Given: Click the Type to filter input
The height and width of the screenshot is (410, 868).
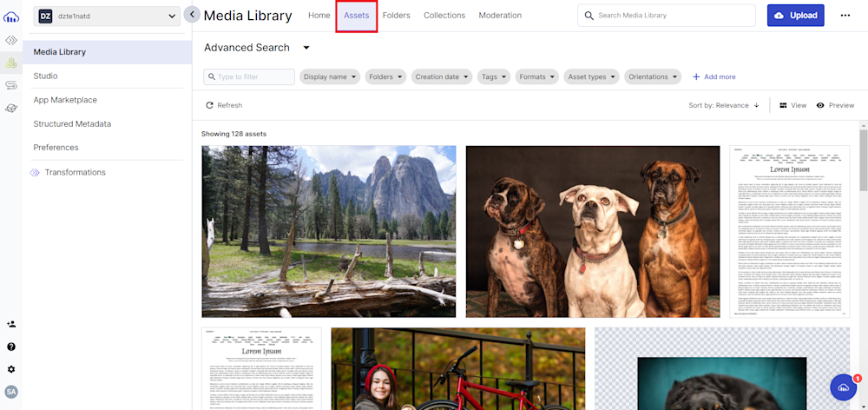Looking at the screenshot, I should pyautogui.click(x=249, y=77).
